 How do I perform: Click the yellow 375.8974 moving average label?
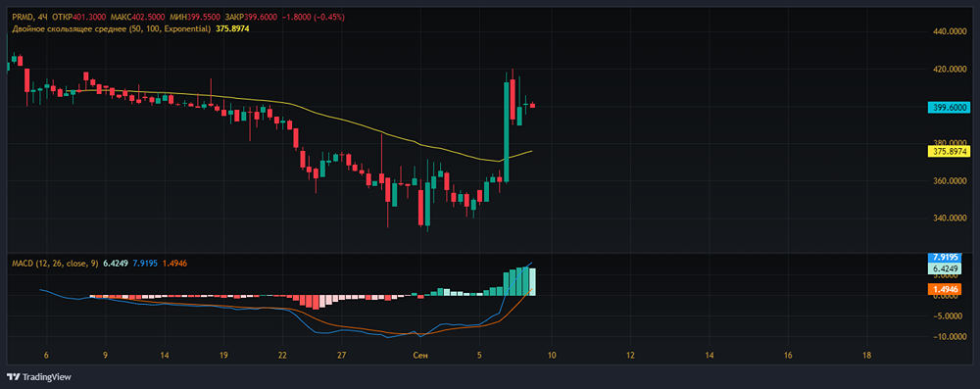coord(949,151)
